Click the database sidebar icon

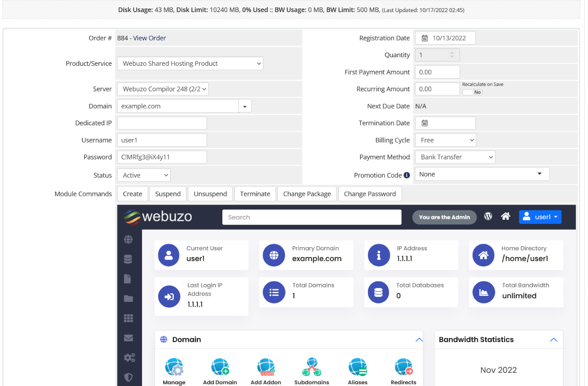128,259
